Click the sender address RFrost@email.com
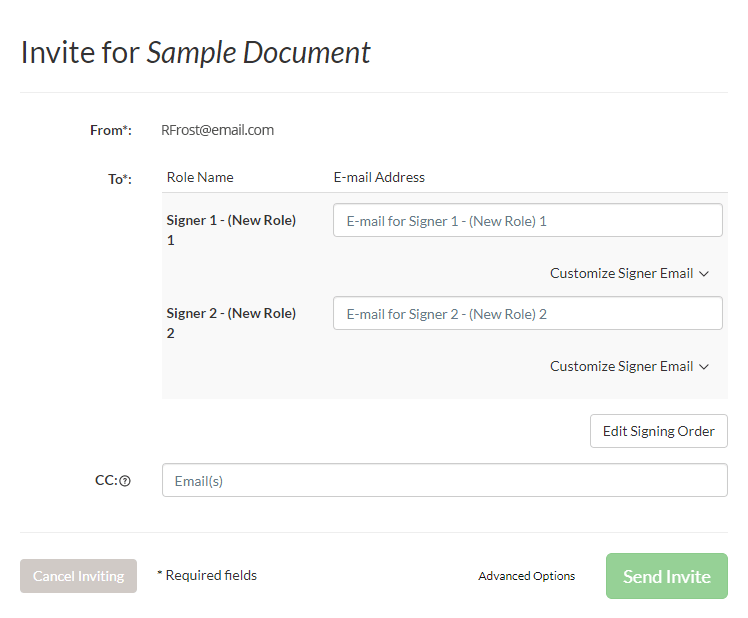 217,130
